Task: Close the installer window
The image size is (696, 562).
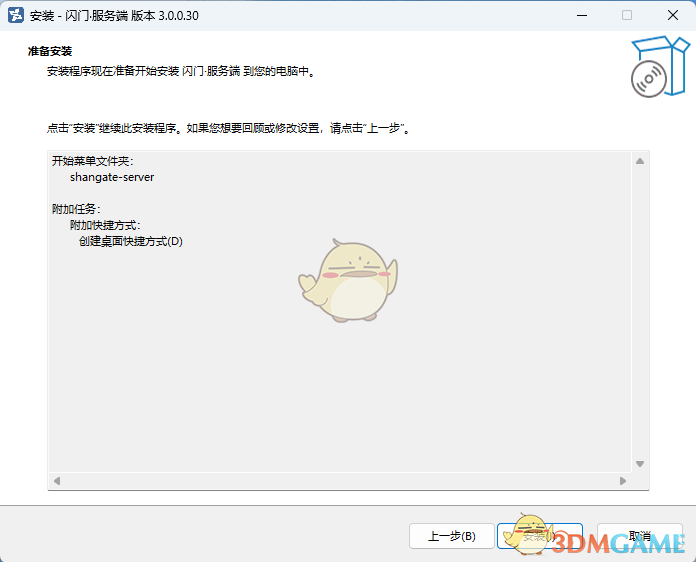Action: point(672,15)
